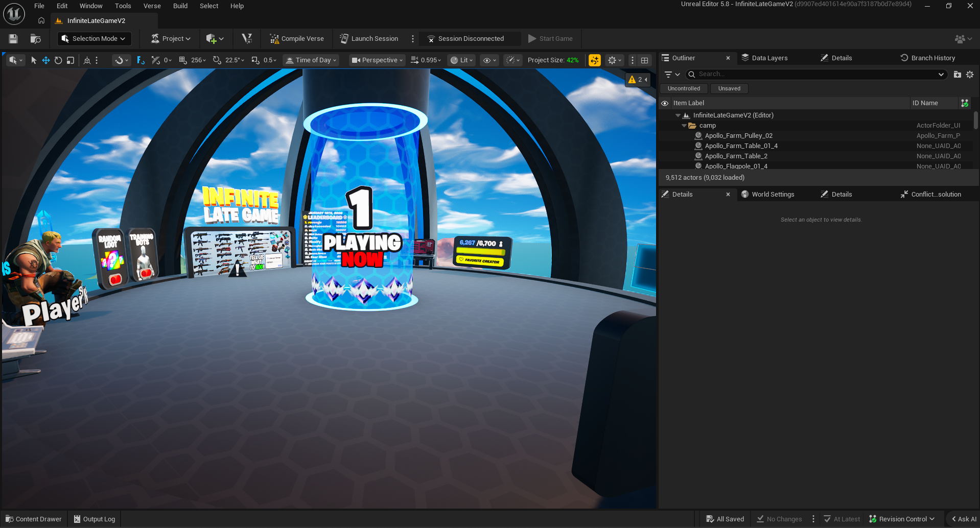Image resolution: width=980 pixels, height=528 pixels.
Task: Open the grid size 256 dropdown
Action: (199, 60)
